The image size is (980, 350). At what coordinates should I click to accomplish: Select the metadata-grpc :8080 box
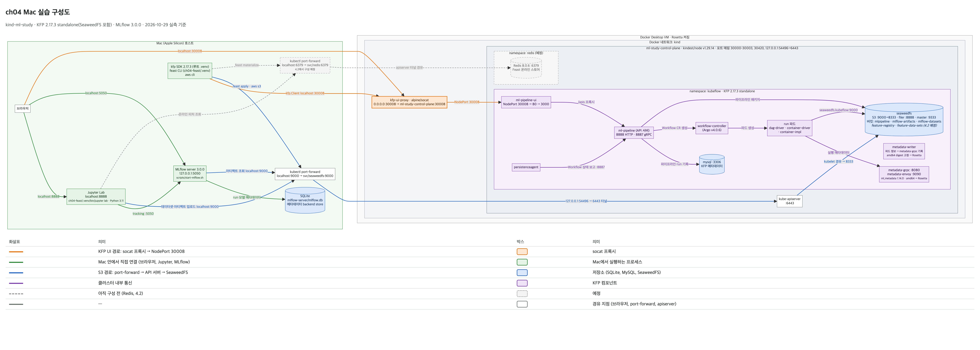[904, 174]
